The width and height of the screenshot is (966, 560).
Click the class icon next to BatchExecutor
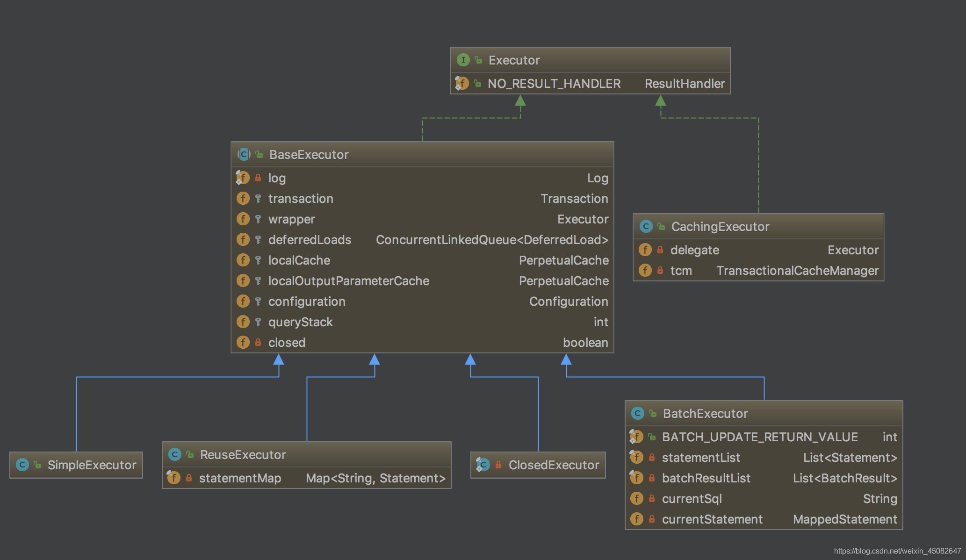click(637, 413)
